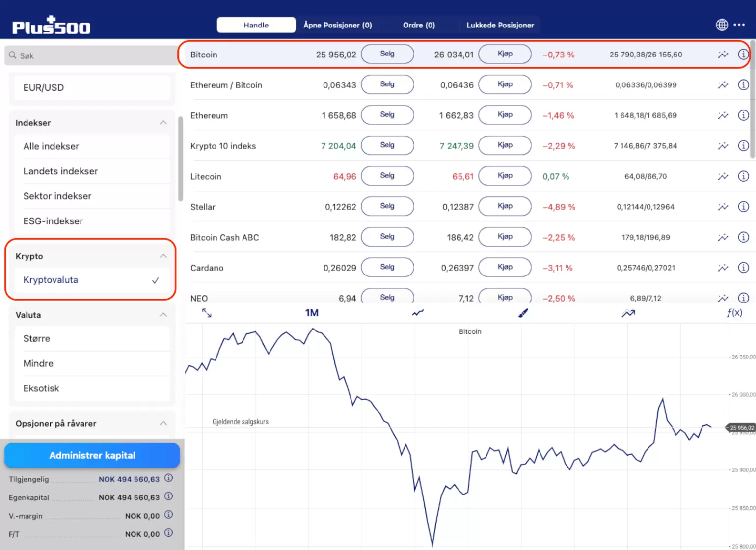Viewport: 756px width, 550px height.
Task: Open the three-dot more menu
Action: coord(739,25)
